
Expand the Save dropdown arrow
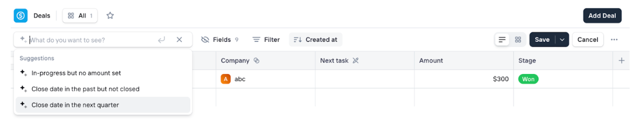562,40
